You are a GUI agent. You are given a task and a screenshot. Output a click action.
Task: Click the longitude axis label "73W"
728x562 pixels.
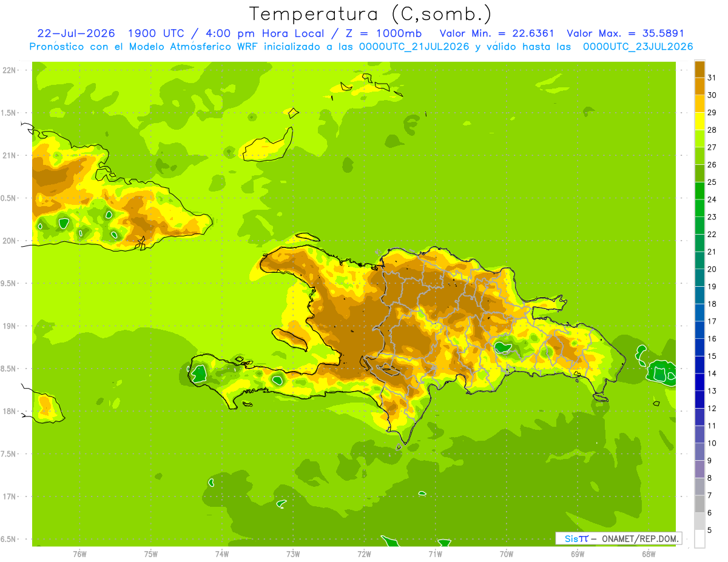[293, 554]
